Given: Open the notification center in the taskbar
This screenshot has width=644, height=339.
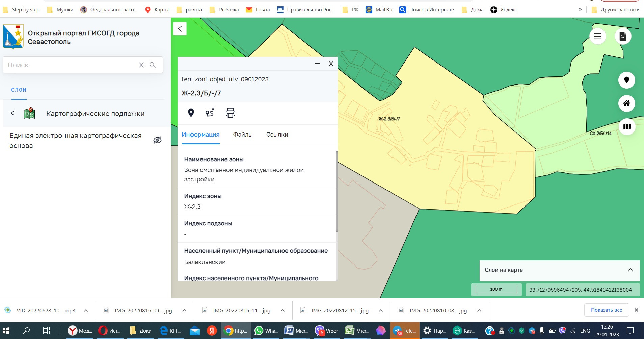Looking at the screenshot, I should coord(630,331).
